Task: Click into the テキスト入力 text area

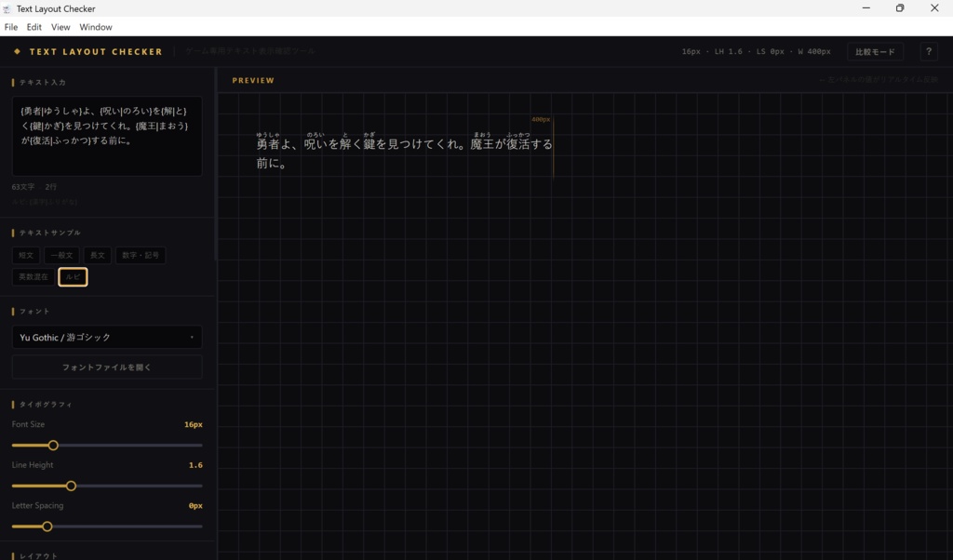Action: tap(107, 136)
